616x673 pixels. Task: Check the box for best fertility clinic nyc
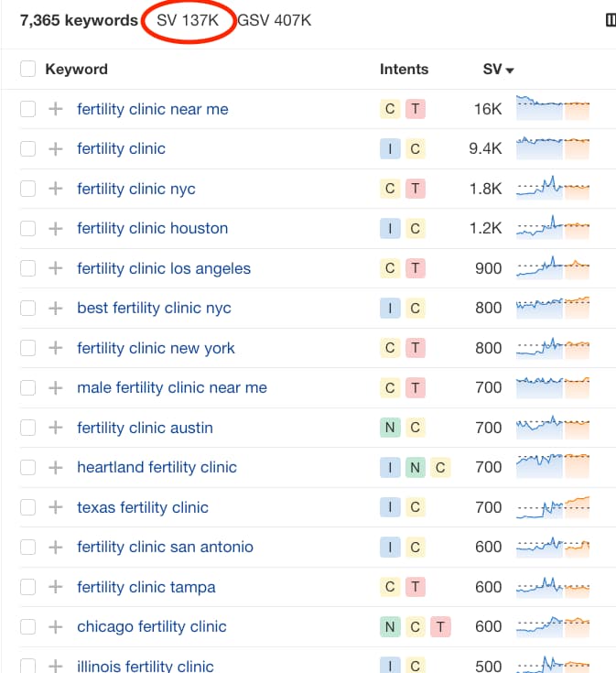[27, 308]
